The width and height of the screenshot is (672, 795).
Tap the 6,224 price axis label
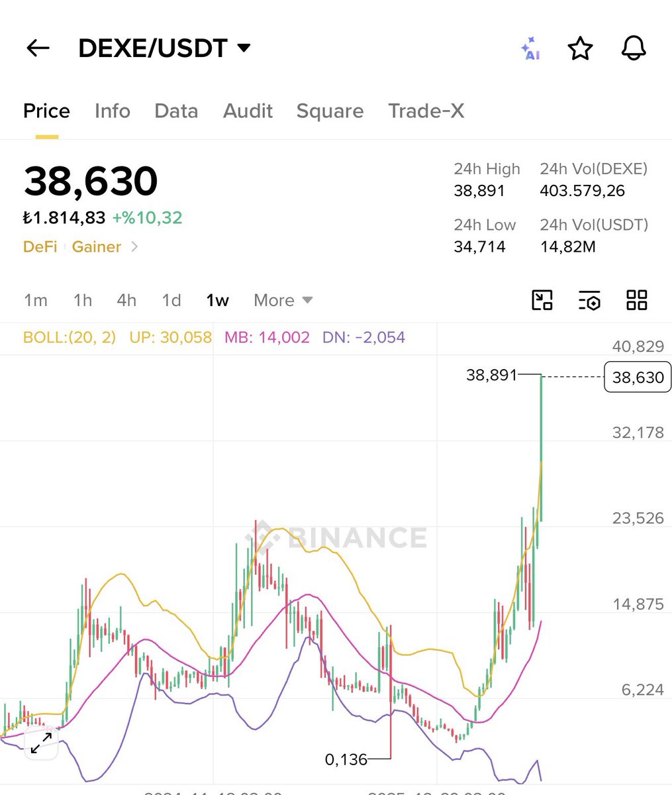tap(642, 690)
